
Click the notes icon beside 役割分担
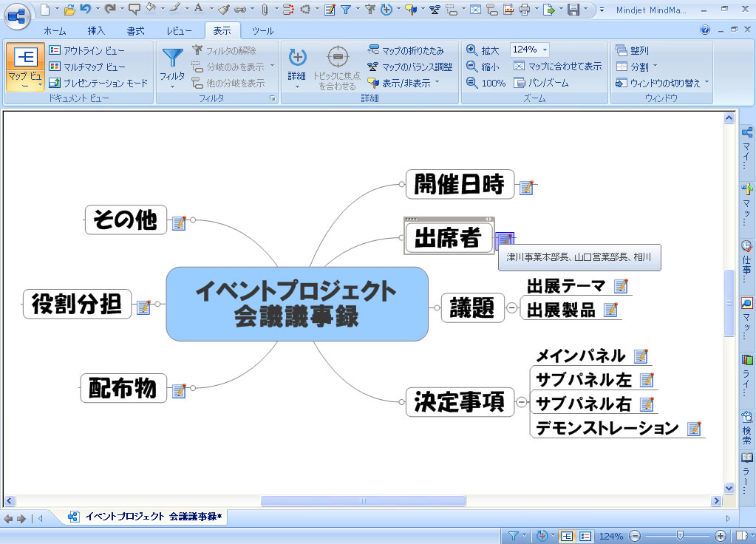coord(143,307)
